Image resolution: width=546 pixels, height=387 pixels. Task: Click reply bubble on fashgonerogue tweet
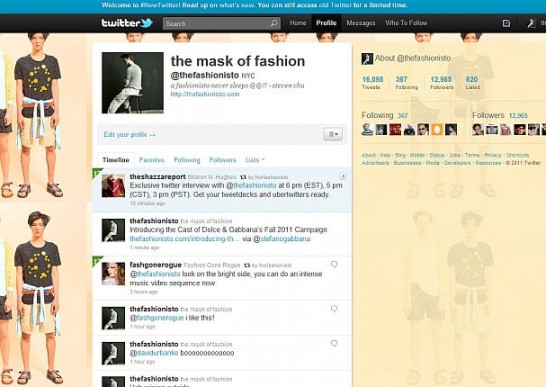pos(334,264)
